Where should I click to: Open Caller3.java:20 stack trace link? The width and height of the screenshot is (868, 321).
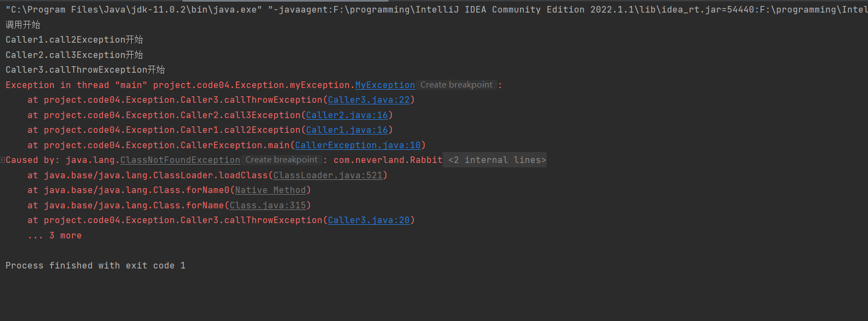[368, 220]
